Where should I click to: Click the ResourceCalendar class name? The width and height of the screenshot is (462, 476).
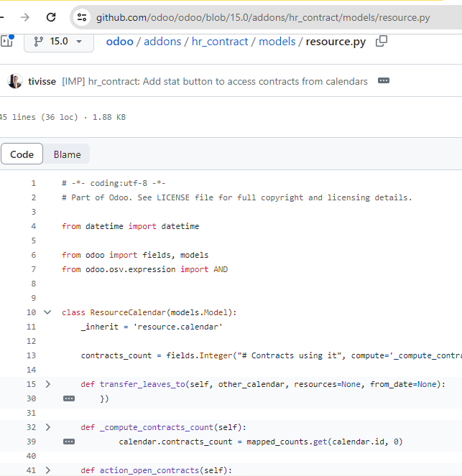[128, 312]
